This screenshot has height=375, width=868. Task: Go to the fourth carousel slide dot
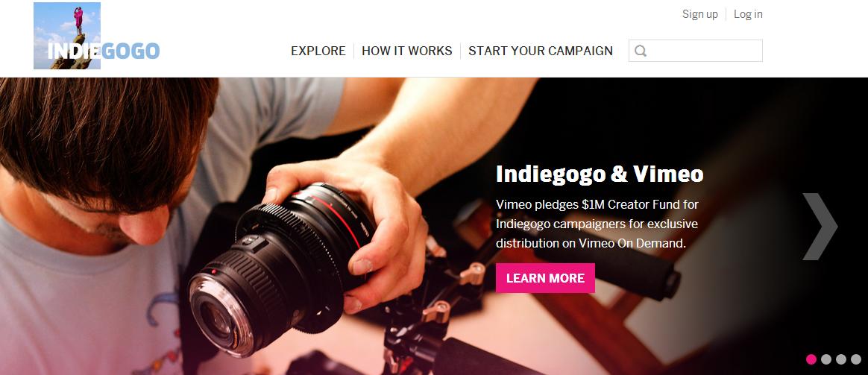[x=856, y=359]
